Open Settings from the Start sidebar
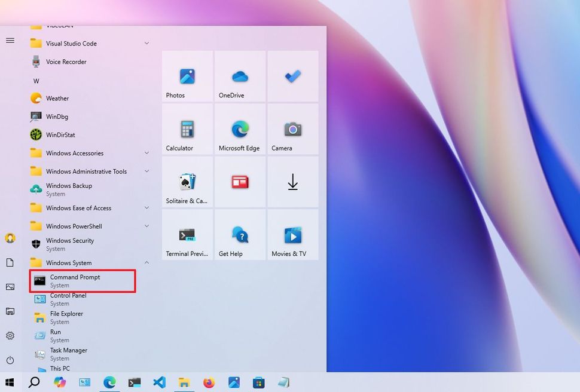Image resolution: width=580 pixels, height=392 pixels. click(10, 336)
